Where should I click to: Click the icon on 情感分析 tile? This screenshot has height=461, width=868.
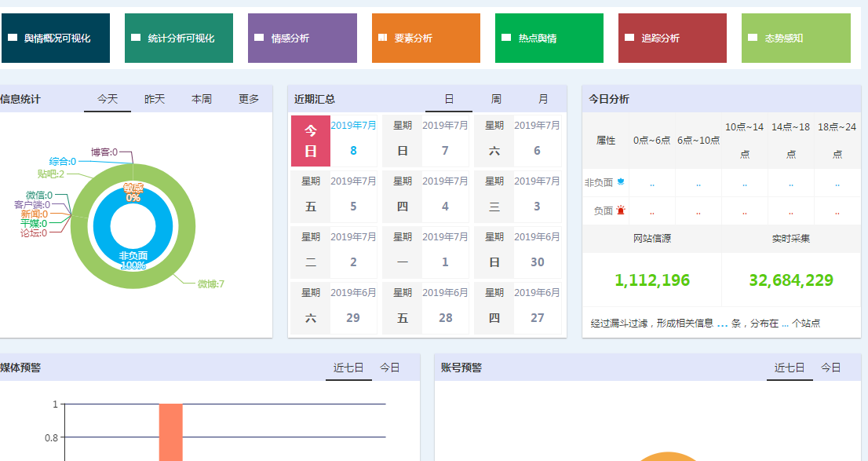pyautogui.click(x=258, y=38)
